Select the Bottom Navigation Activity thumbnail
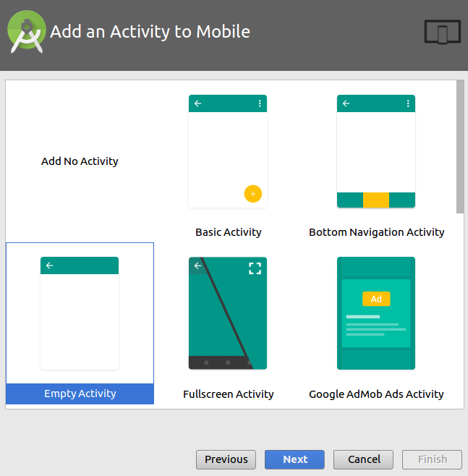 click(376, 152)
